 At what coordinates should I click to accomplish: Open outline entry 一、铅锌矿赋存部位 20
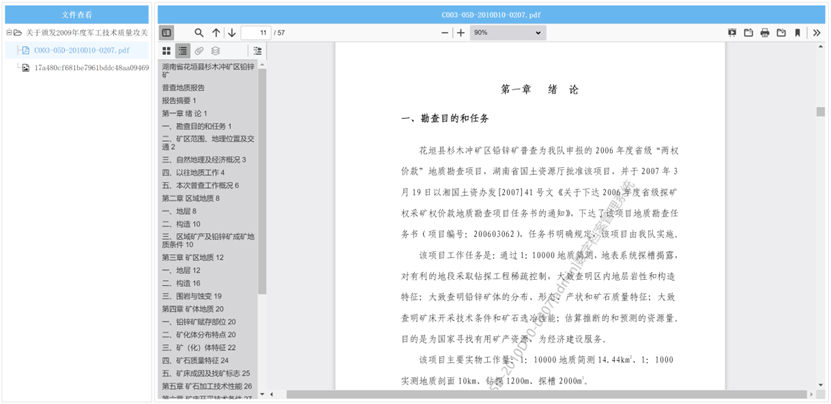tap(199, 322)
